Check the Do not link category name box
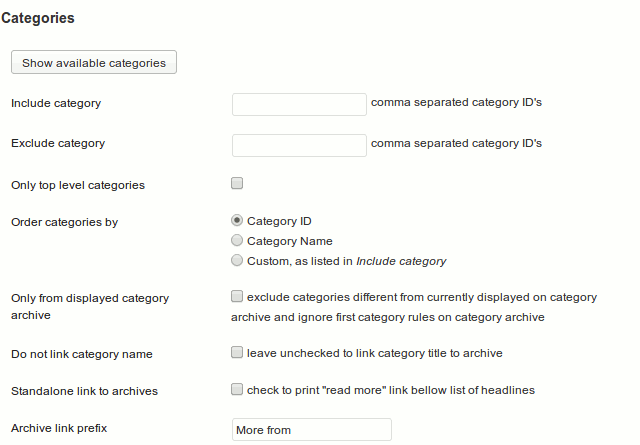640x445 pixels. tap(237, 352)
